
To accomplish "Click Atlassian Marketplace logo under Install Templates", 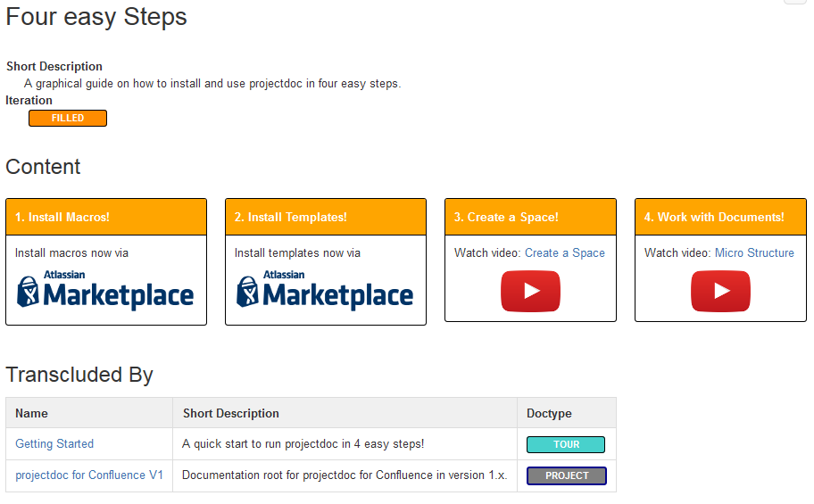I will click(x=325, y=292).
